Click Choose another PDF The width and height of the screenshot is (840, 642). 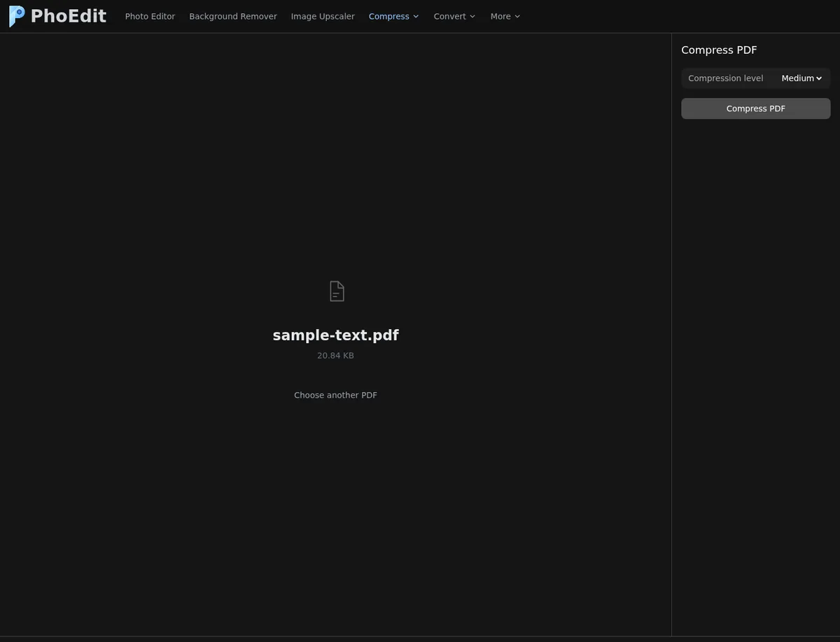[335, 395]
